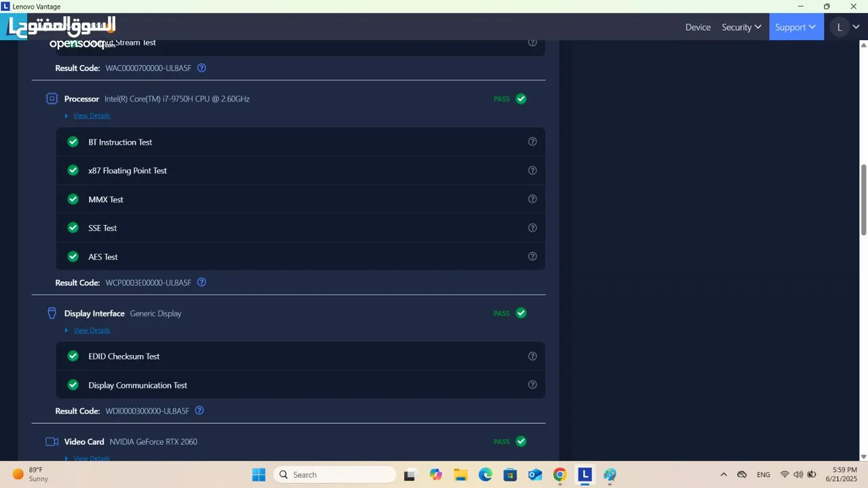Select NVIDIA GeForce RTX 2060 text
This screenshot has height=488, width=868.
pos(153,442)
